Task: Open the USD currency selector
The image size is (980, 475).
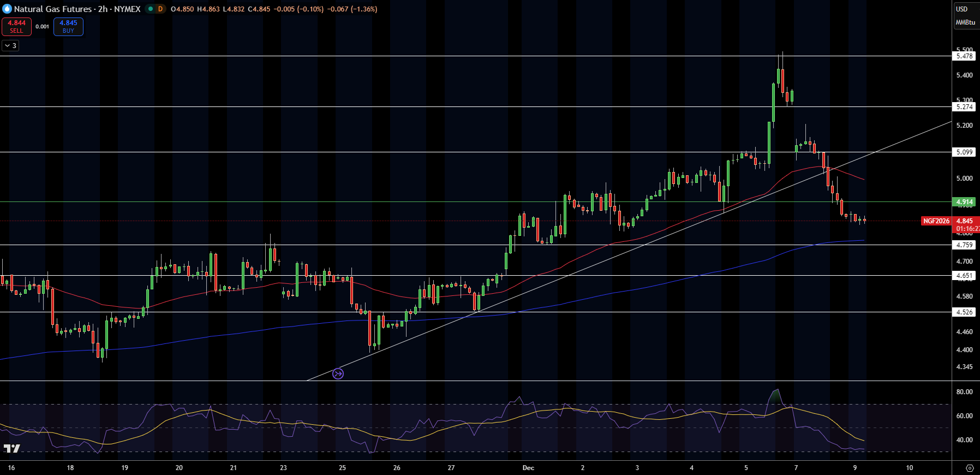Action: [961, 9]
